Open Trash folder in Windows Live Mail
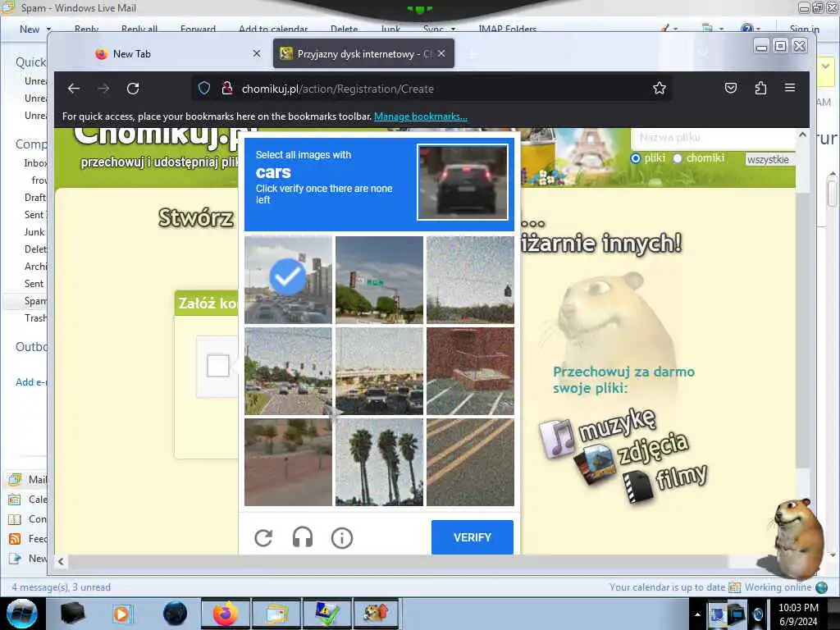Image resolution: width=840 pixels, height=630 pixels. pos(35,318)
